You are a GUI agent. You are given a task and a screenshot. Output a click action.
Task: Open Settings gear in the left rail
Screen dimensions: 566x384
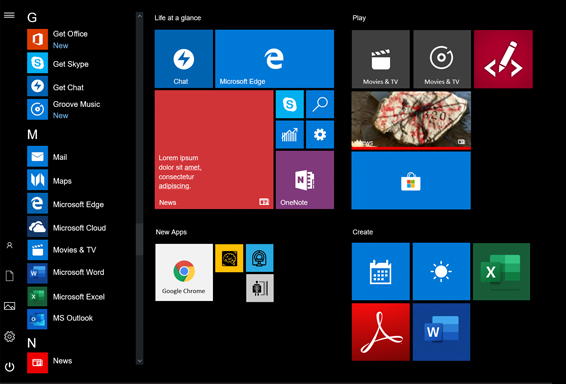[x=9, y=336]
